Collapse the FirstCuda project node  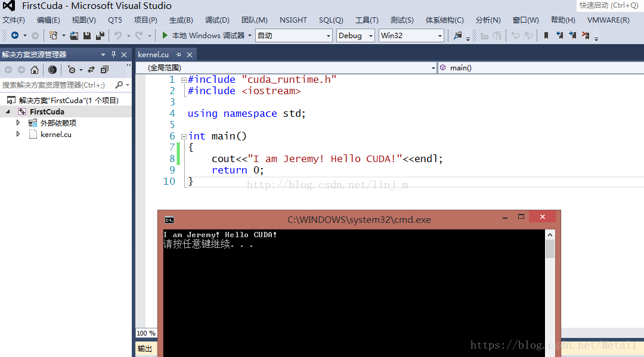coord(8,111)
